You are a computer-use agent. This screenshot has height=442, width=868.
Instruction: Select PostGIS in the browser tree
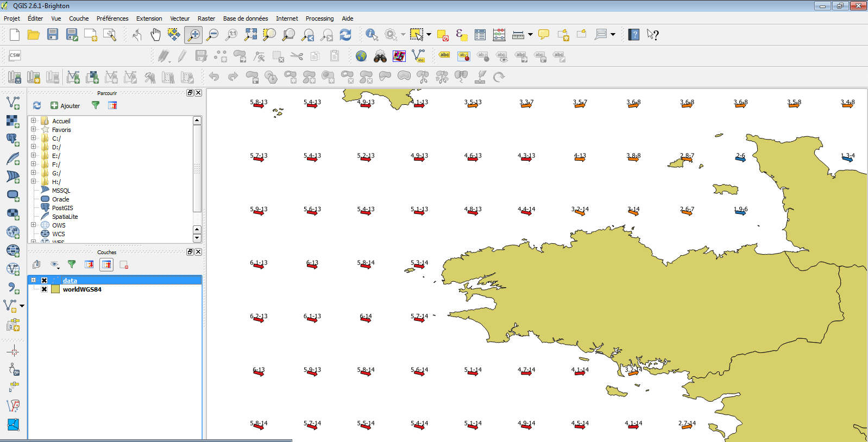pyautogui.click(x=62, y=208)
